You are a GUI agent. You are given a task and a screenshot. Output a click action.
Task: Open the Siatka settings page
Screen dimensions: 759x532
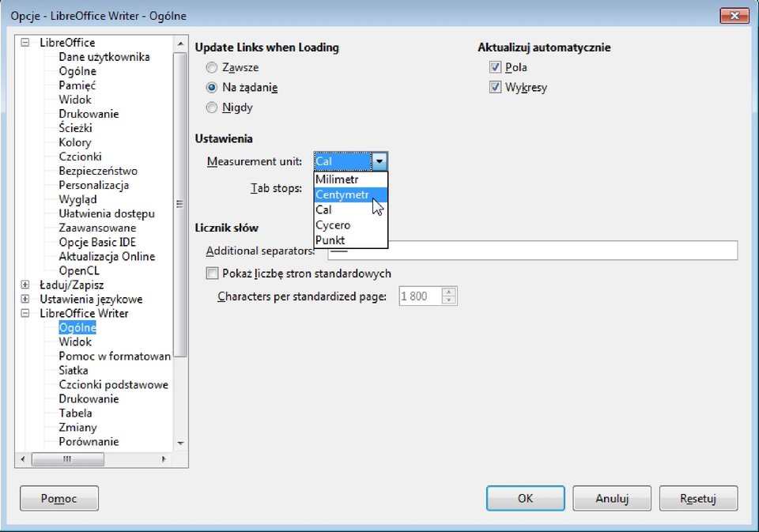pyautogui.click(x=74, y=370)
